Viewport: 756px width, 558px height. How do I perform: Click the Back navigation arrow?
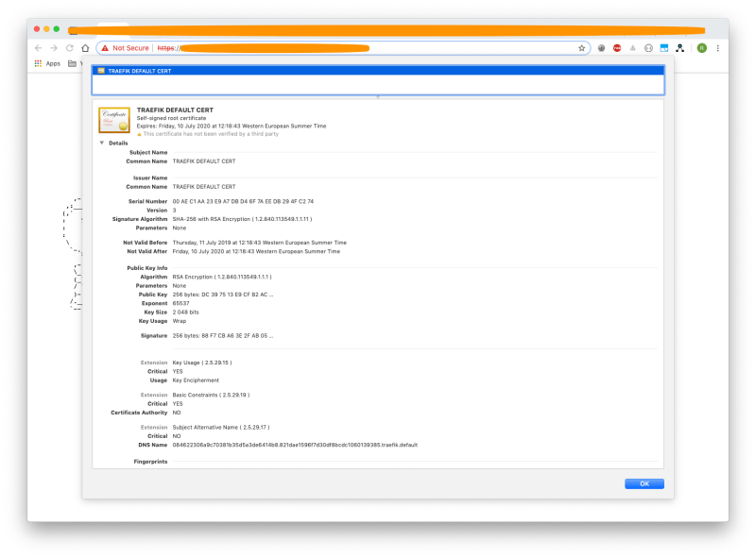pyautogui.click(x=38, y=45)
